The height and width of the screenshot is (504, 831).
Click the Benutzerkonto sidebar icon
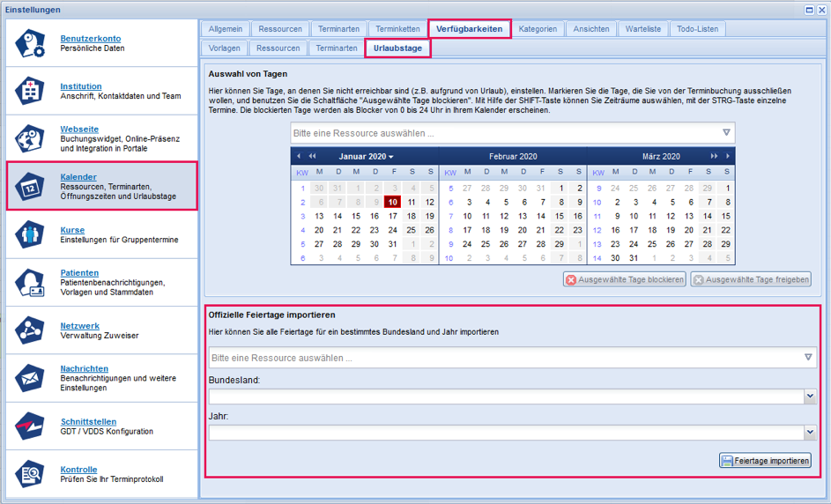[x=31, y=44]
